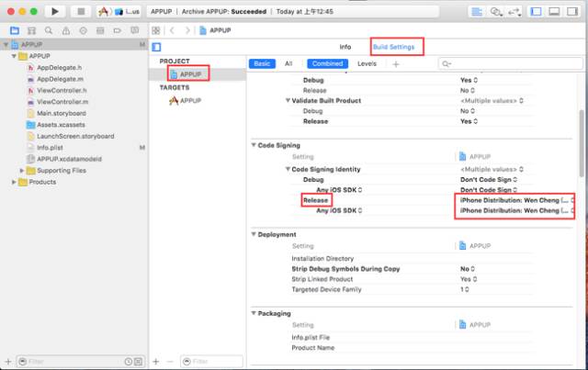Viewport: 588px width, 370px height.
Task: Change Validate Built Product Release value
Action: pos(469,121)
